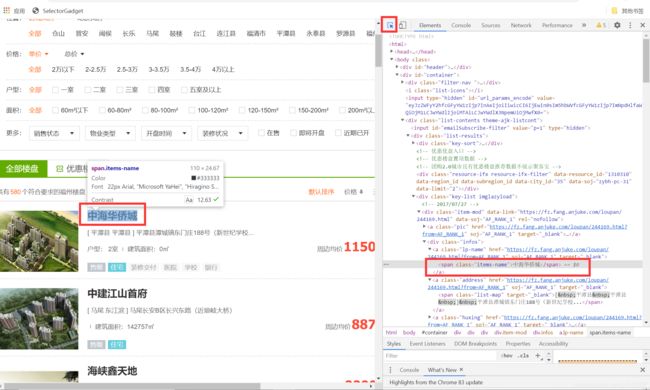Screen dimensions: 650x390
Task: Click the discount icon beside 优惠楼盘 tab
Action: point(60,169)
